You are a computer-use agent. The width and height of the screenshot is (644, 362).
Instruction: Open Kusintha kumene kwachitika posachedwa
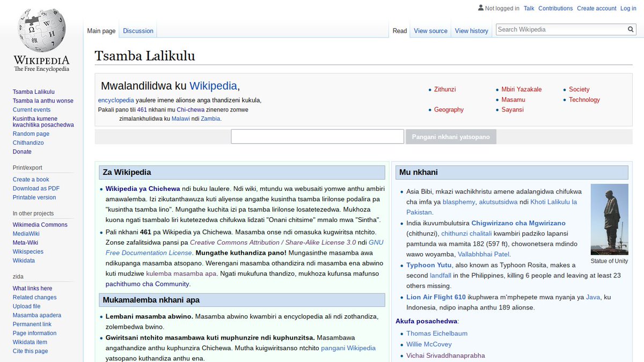click(43, 121)
